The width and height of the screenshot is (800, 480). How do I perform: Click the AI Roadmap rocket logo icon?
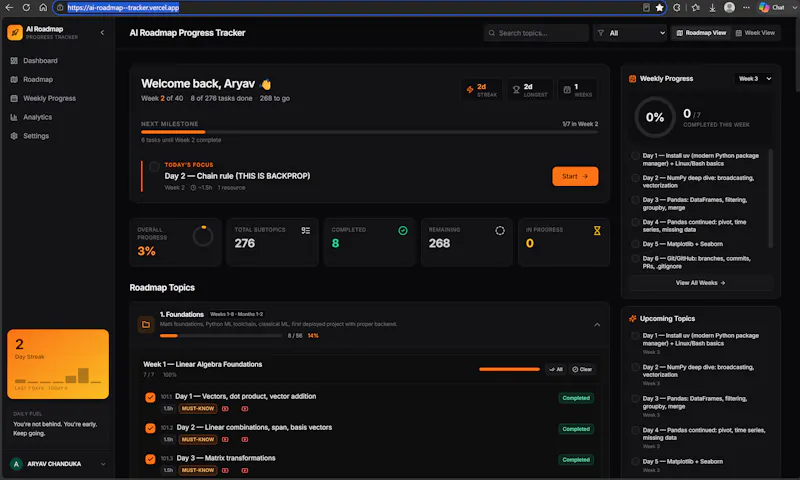pyautogui.click(x=15, y=33)
